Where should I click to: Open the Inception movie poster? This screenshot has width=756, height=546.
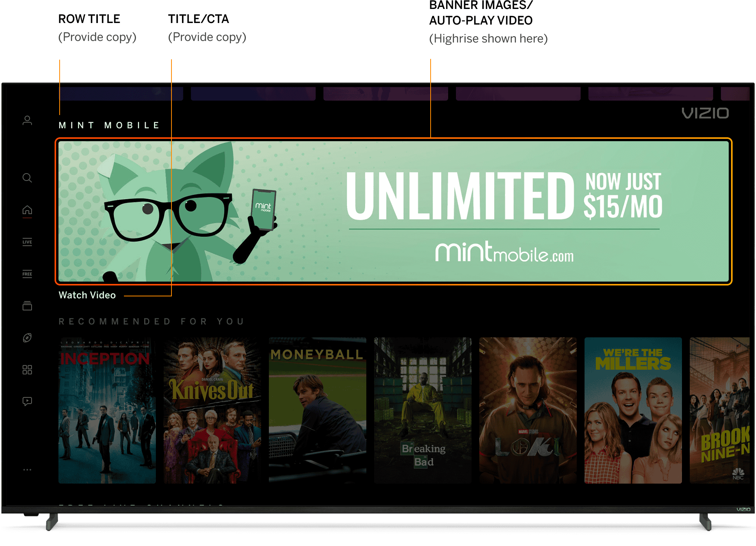pyautogui.click(x=107, y=410)
